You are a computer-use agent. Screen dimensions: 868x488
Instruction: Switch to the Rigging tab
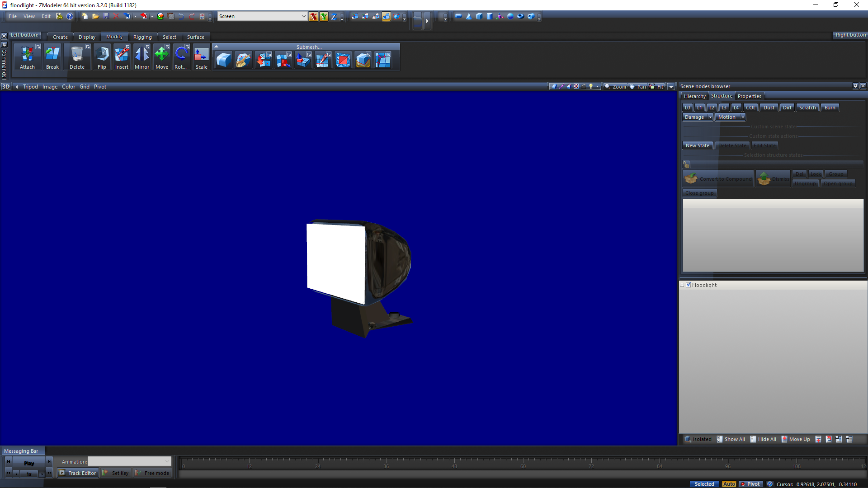142,37
